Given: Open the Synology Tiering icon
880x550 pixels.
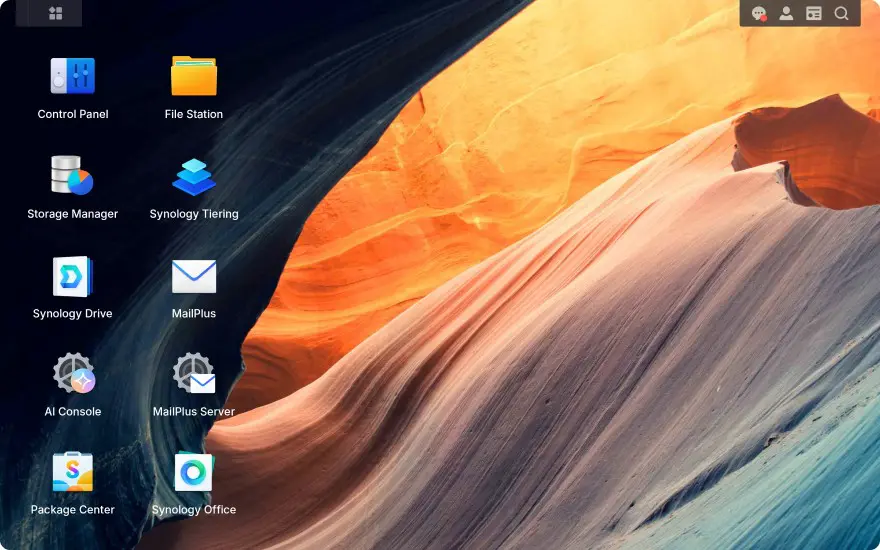Looking at the screenshot, I should click(x=194, y=176).
